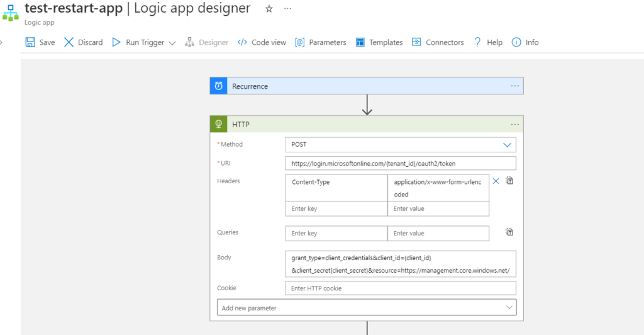The image size is (644, 335).
Task: Edit the URI field
Action: pyautogui.click(x=401, y=164)
